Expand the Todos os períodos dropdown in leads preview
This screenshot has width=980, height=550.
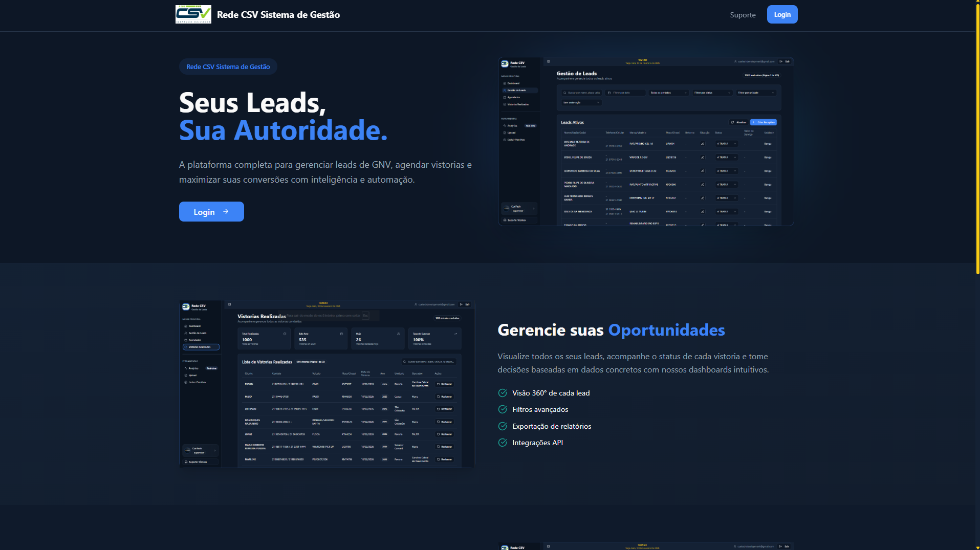click(669, 93)
